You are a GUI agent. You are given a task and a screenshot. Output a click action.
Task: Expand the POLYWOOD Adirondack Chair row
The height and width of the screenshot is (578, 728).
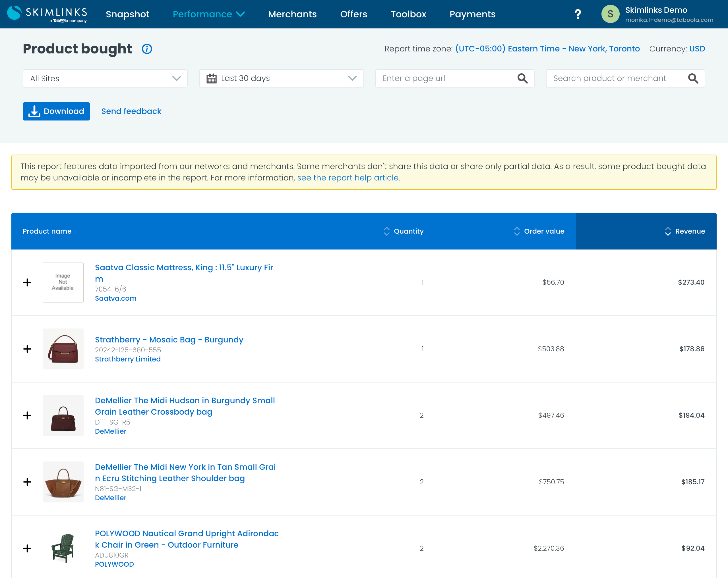27,548
